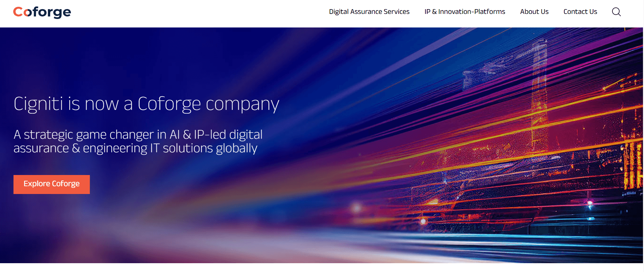Open search with the magnifying glass icon
Screen dimensions: 644x272
[x=616, y=12]
